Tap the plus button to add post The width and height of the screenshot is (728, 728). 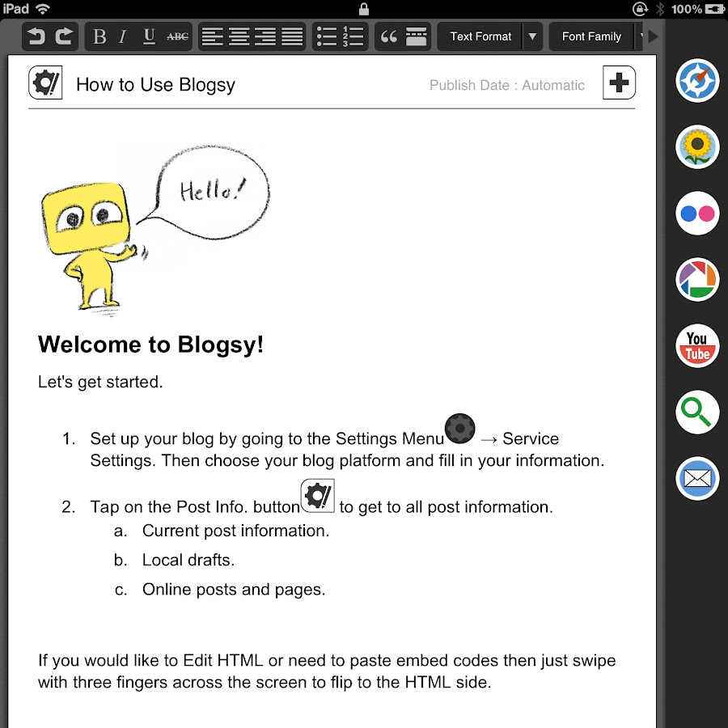pos(619,83)
